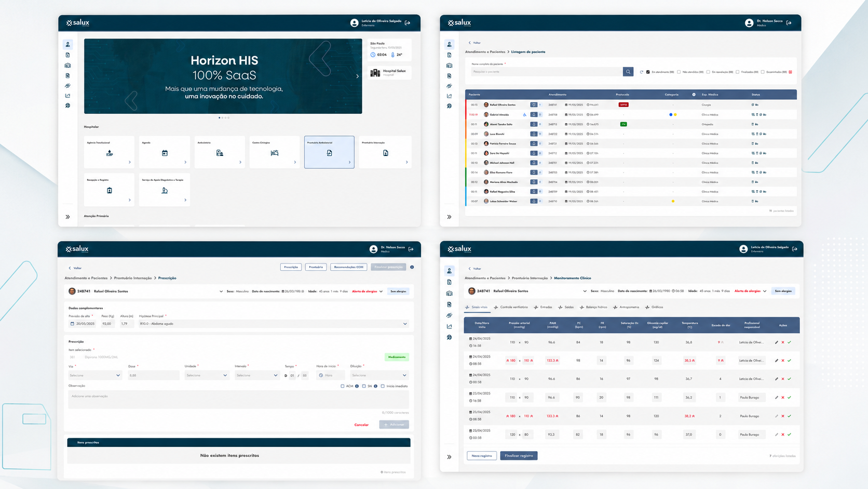
Task: Click yellow category dot in Lukas Schneider Weber row
Action: pos(673,201)
